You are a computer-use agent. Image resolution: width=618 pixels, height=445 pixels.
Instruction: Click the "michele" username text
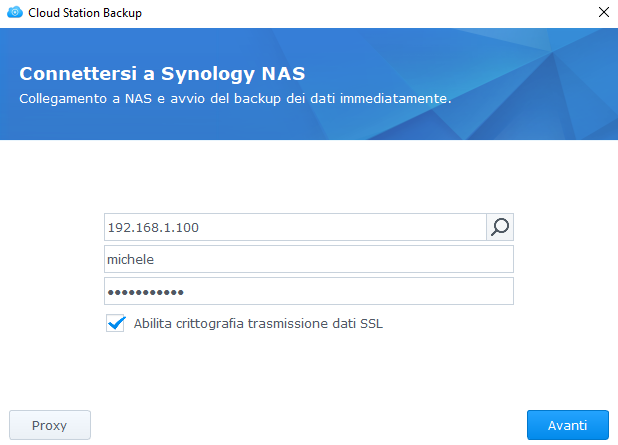pyautogui.click(x=132, y=259)
